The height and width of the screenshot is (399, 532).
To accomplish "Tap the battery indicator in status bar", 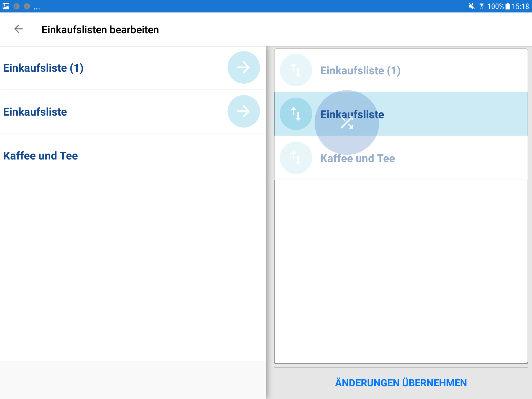I will pyautogui.click(x=507, y=6).
